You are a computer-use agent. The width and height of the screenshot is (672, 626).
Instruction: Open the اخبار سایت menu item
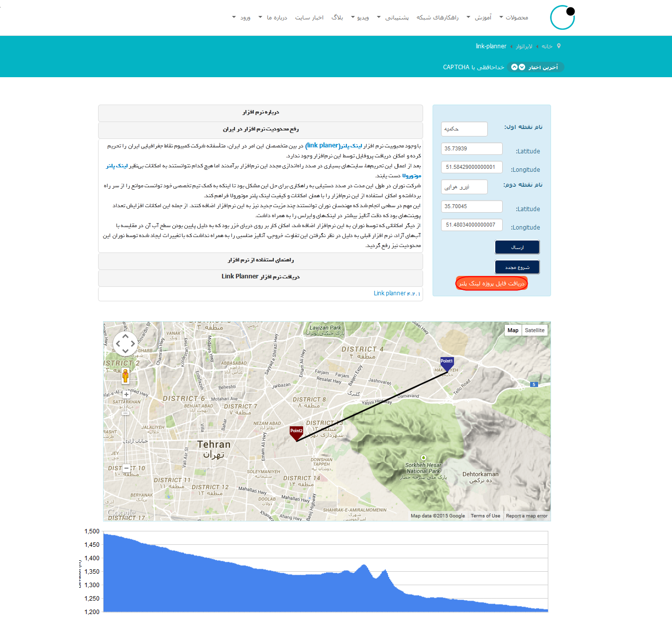click(x=309, y=17)
